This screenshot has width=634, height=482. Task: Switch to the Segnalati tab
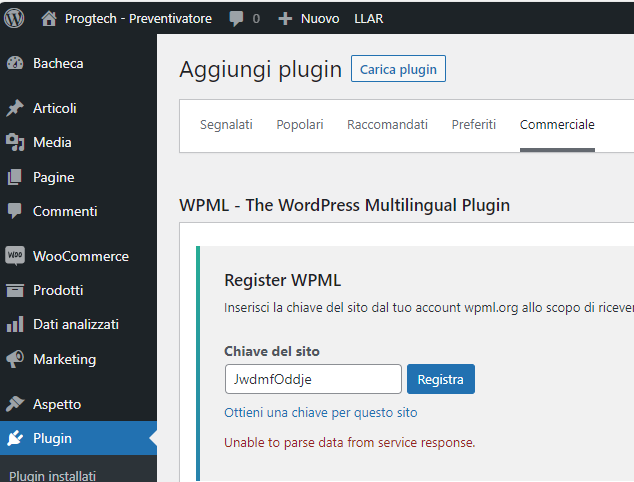pyautogui.click(x=226, y=125)
